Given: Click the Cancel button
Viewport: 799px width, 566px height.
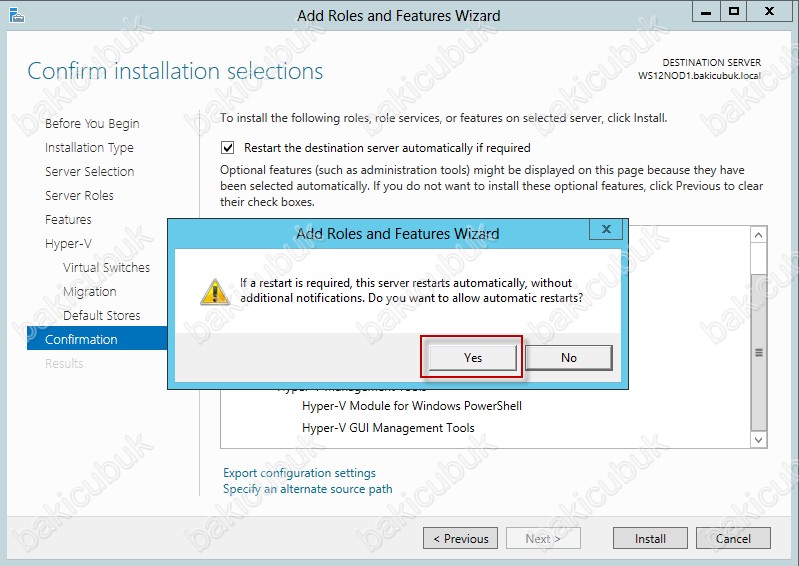Looking at the screenshot, I should point(733,538).
